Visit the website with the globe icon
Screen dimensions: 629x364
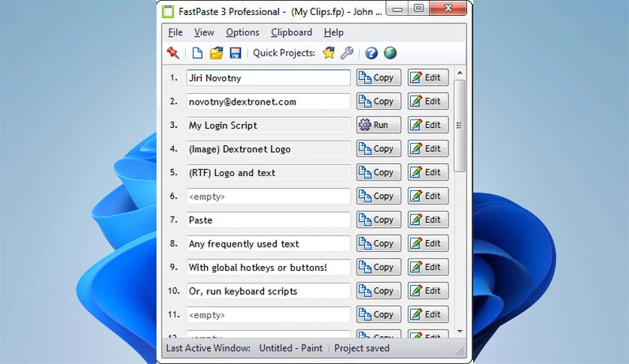click(x=390, y=53)
